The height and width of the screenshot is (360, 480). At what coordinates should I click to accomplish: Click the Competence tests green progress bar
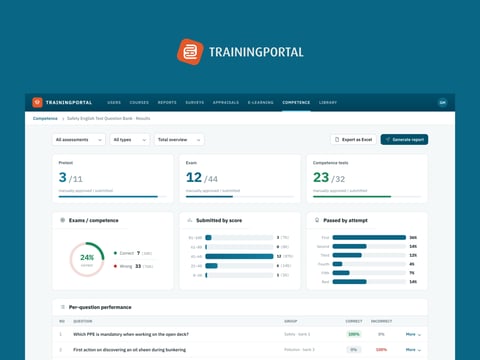click(367, 197)
